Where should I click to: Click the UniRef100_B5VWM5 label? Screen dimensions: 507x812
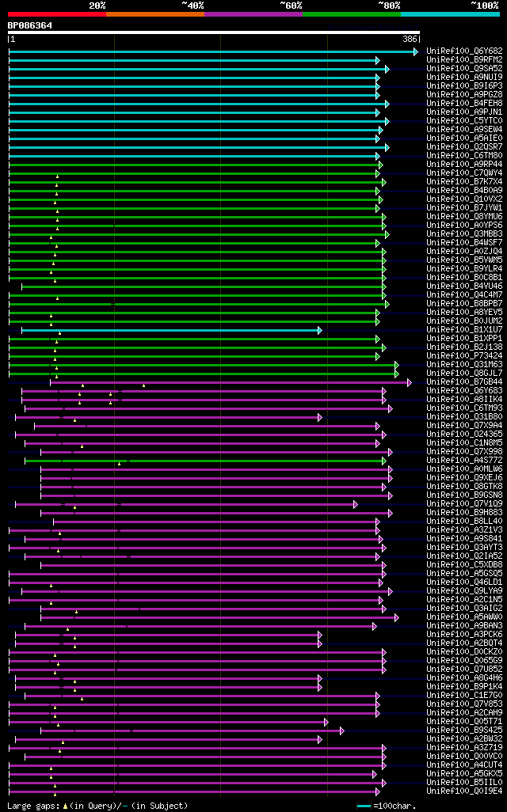(x=464, y=260)
